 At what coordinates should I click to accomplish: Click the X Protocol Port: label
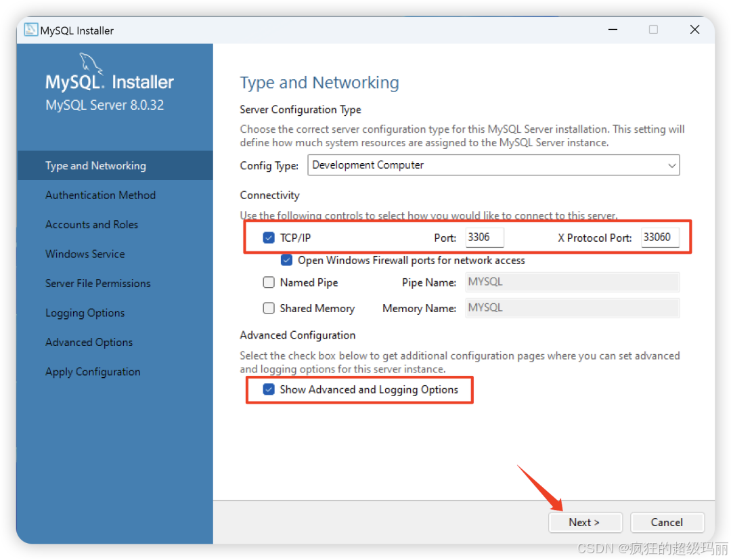pyautogui.click(x=594, y=238)
